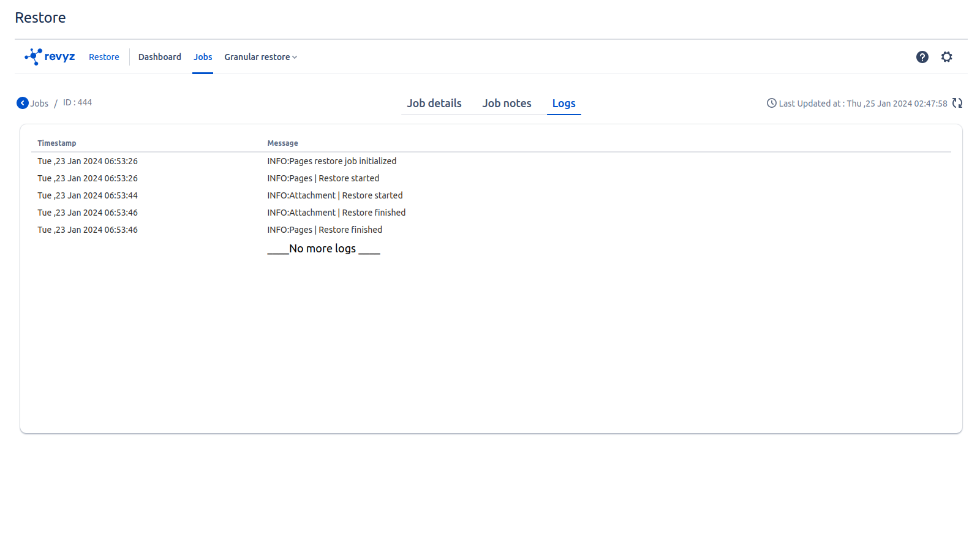Viewport: 980px width, 536px height.
Task: Expand the Granular restore dropdown
Action: [x=260, y=57]
